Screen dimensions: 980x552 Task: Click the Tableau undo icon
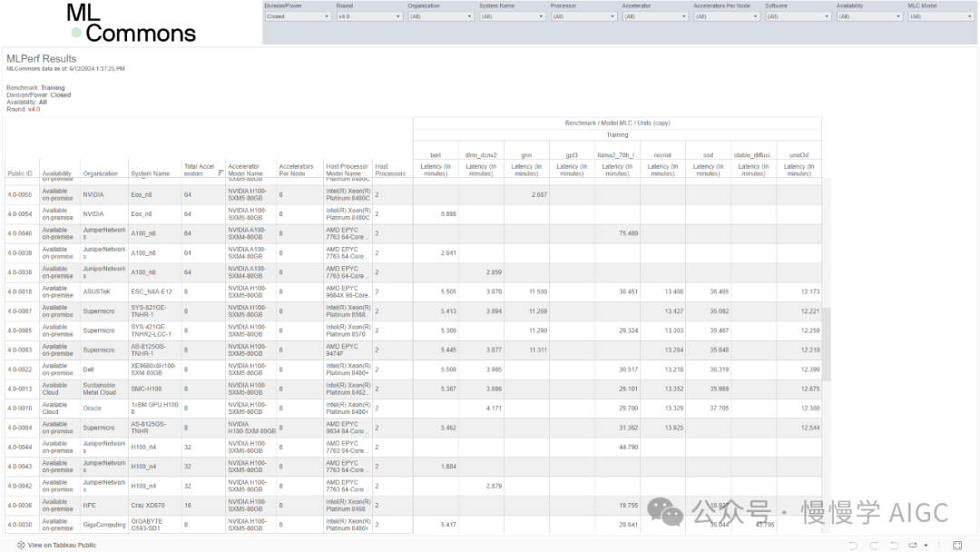click(853, 545)
